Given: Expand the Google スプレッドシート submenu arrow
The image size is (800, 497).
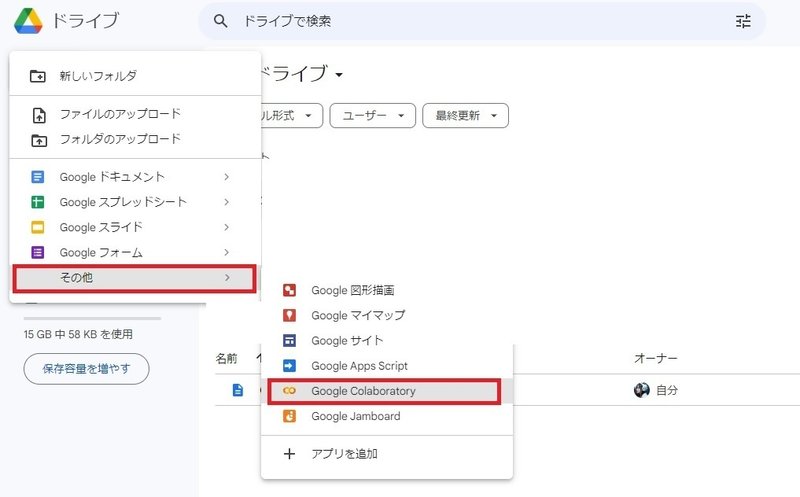Looking at the screenshot, I should [227, 202].
